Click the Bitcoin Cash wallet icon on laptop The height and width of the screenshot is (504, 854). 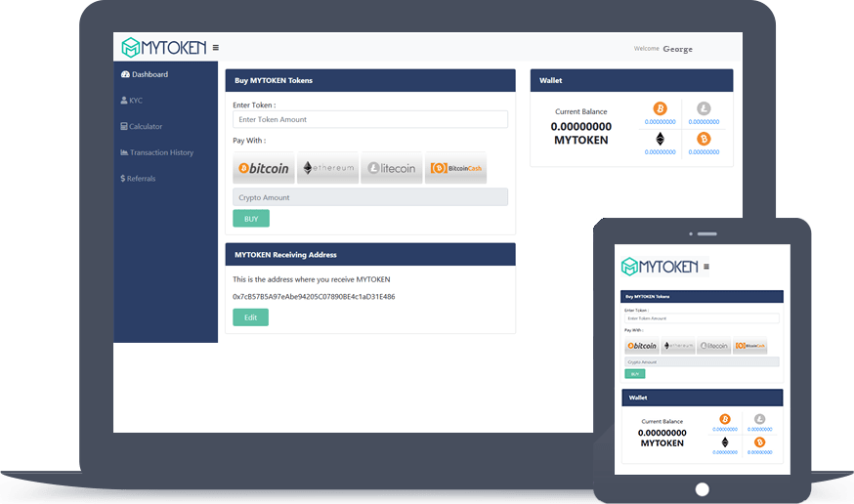[704, 139]
